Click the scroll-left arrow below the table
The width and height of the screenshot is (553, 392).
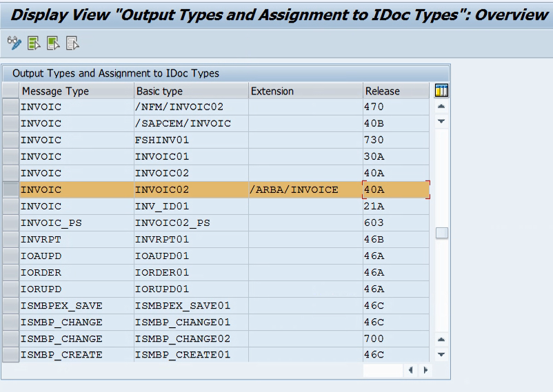click(x=410, y=370)
